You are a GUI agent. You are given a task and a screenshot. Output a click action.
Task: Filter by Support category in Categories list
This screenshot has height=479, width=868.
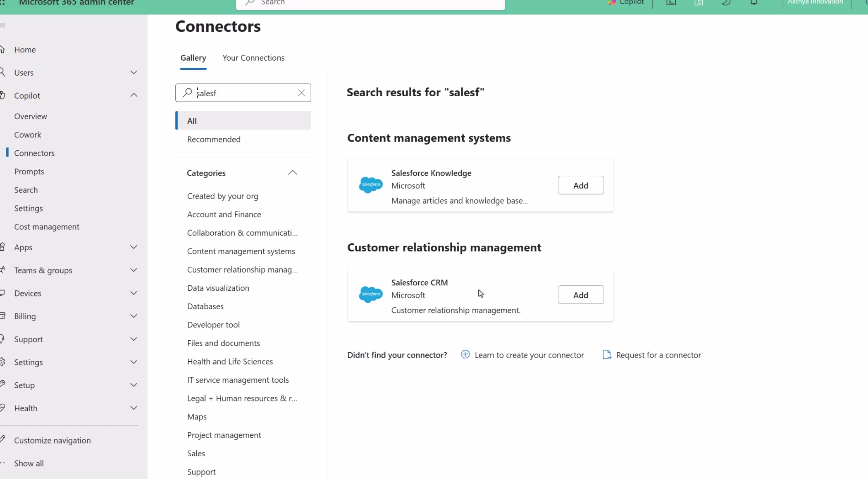tap(201, 472)
